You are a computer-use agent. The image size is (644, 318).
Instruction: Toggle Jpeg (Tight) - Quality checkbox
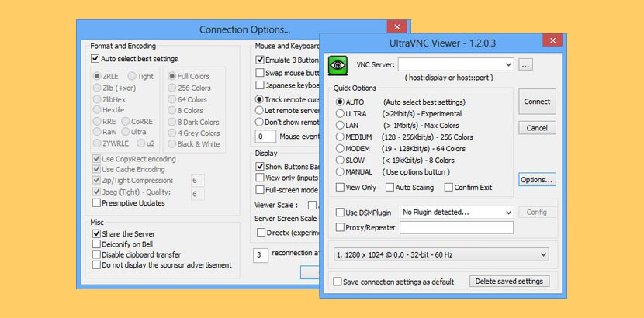tap(96, 192)
